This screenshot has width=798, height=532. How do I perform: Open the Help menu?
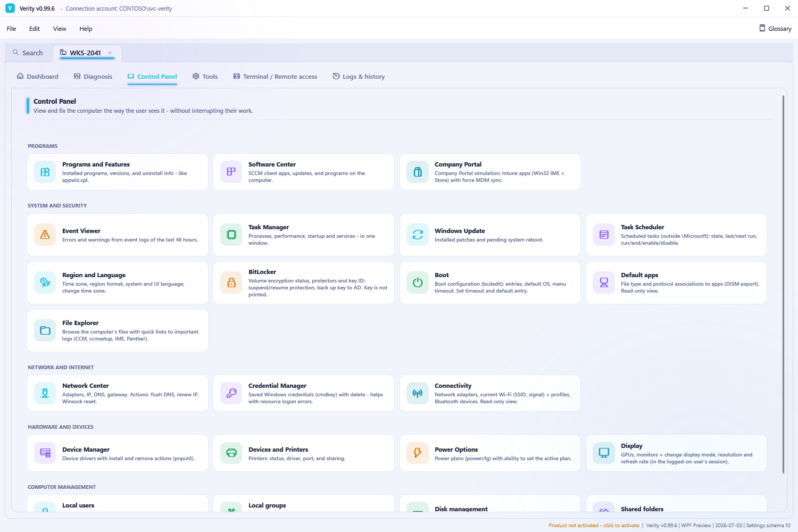tap(86, 29)
